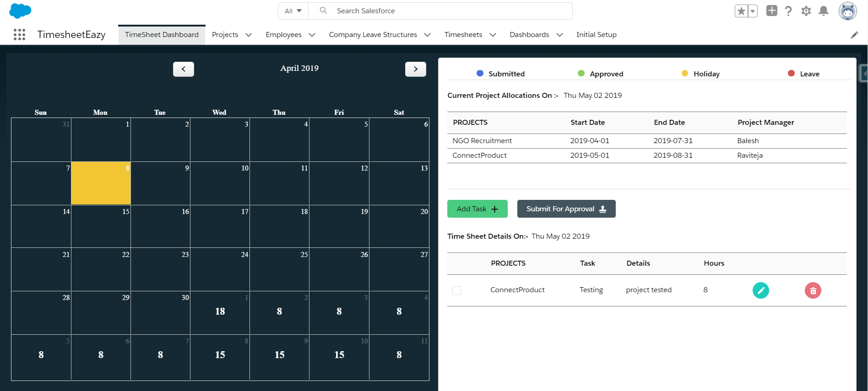Select the ConnectProduct row checkbox
This screenshot has height=391, width=868.
[456, 290]
